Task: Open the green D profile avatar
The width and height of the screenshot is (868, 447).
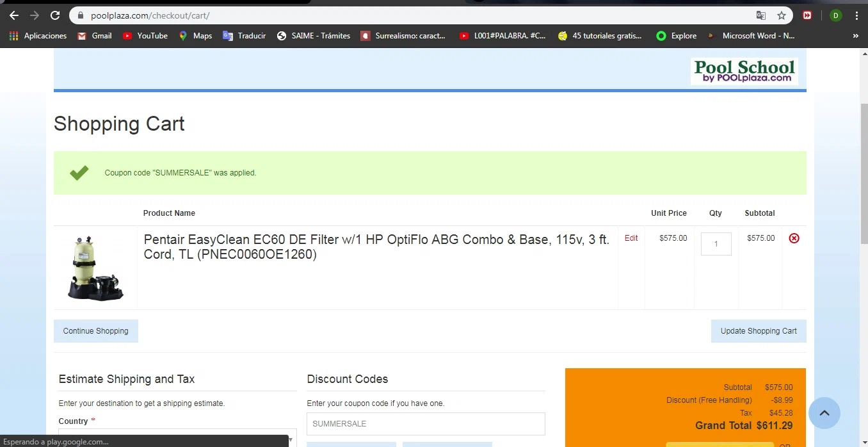Action: [x=835, y=15]
